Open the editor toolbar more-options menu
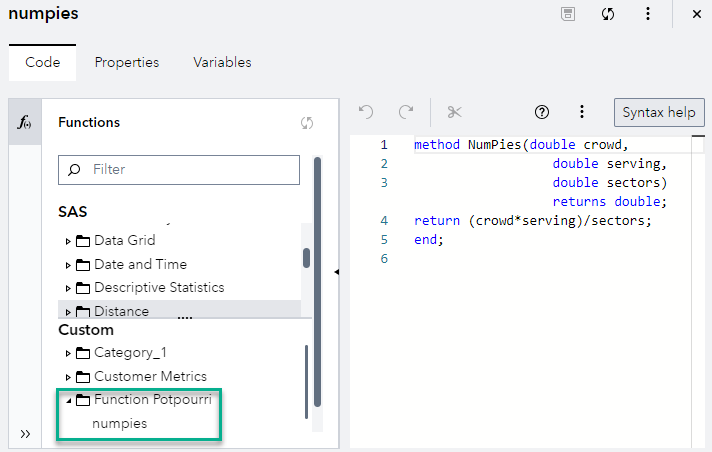 [582, 112]
